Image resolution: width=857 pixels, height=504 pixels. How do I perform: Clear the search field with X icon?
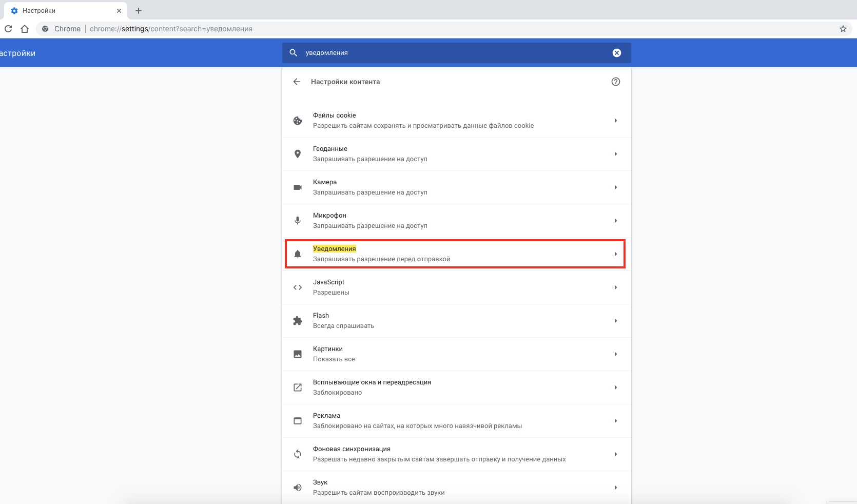pos(617,53)
